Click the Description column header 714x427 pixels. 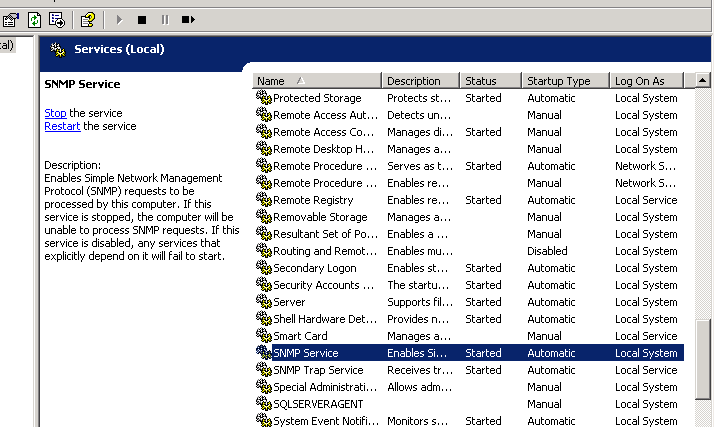[420, 81]
